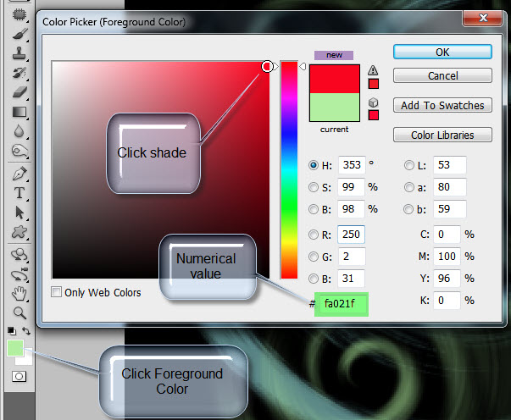The width and height of the screenshot is (511, 420).
Task: Enable Only Web Colors checkbox
Action: click(x=56, y=292)
